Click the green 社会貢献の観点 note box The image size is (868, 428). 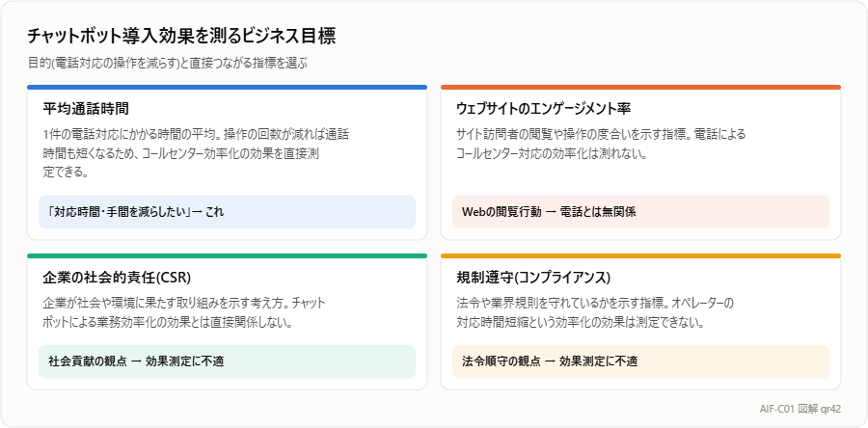tap(227, 361)
